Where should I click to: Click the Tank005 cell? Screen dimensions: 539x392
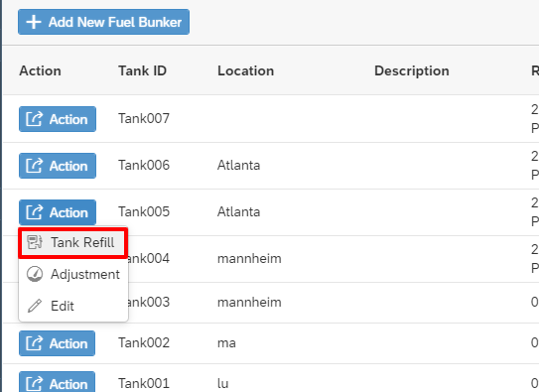click(144, 212)
